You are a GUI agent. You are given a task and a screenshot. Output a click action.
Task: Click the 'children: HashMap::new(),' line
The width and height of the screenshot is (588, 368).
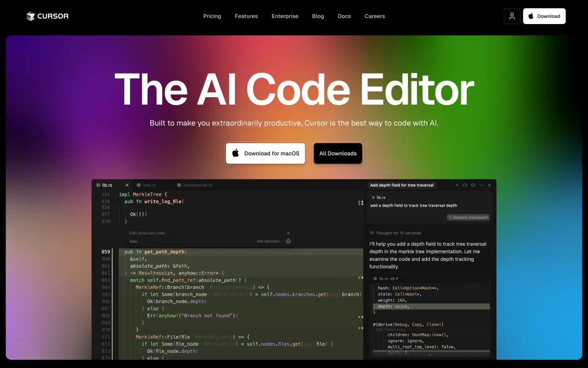pyautogui.click(x=418, y=335)
